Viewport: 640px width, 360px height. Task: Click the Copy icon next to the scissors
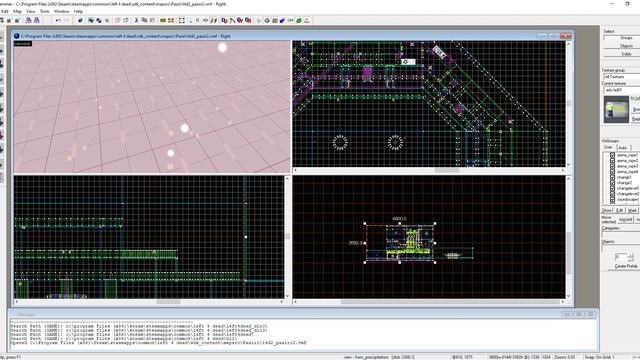click(144, 20)
